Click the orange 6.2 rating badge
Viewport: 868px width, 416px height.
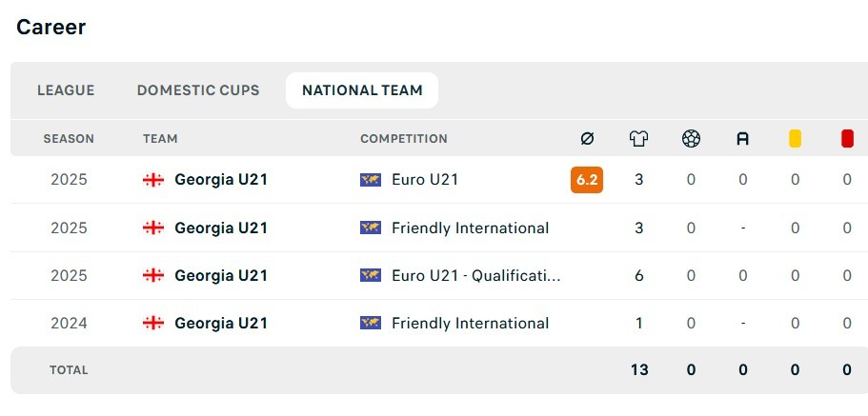(x=587, y=179)
